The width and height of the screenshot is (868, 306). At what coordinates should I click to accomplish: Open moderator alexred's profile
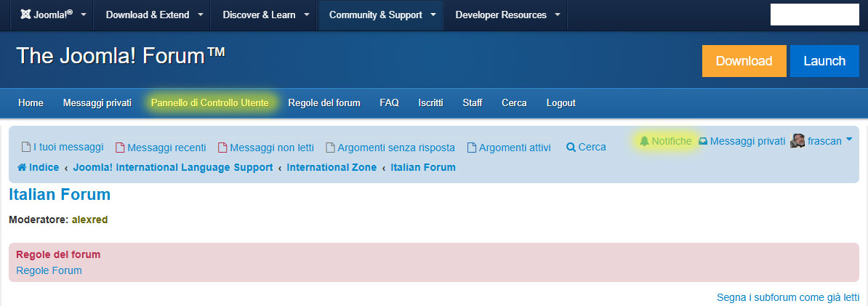(89, 220)
